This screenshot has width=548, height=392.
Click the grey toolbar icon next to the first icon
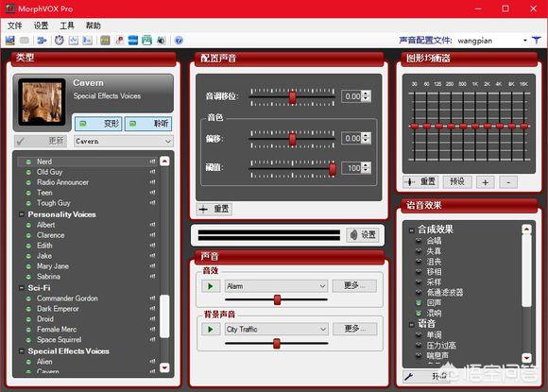point(25,41)
